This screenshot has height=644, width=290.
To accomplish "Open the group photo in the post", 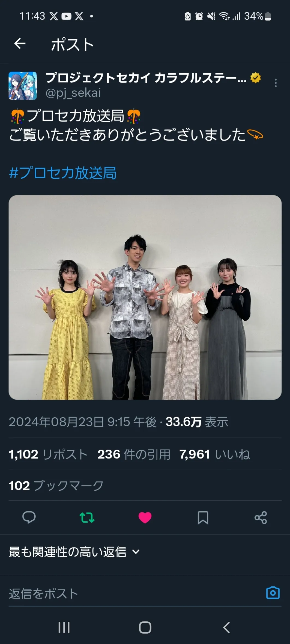I will tap(145, 297).
